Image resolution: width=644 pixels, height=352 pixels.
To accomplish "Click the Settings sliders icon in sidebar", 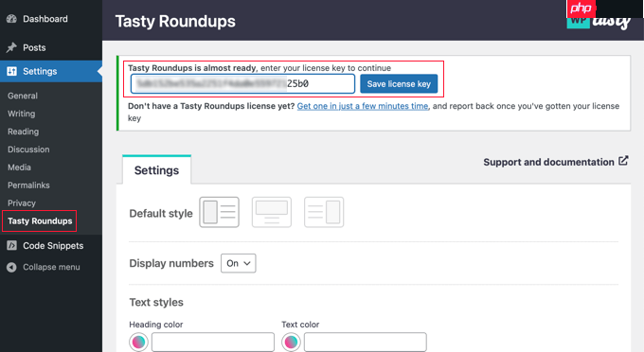I will (x=11, y=71).
